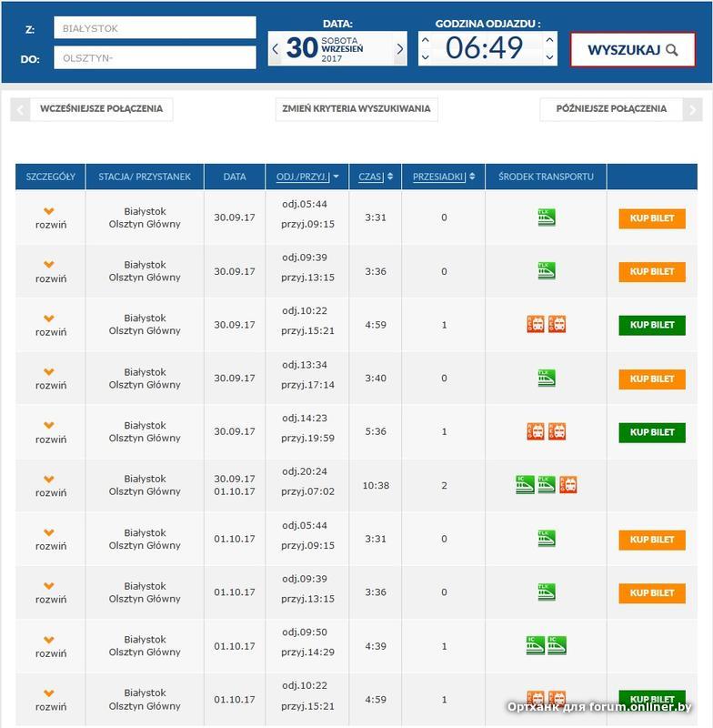Click the IC train icon in the 20:24 departure row
The image size is (713, 728).
pos(525,485)
